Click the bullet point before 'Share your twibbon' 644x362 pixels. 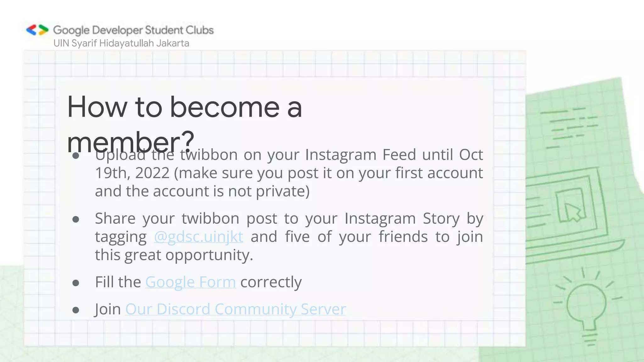tap(75, 219)
